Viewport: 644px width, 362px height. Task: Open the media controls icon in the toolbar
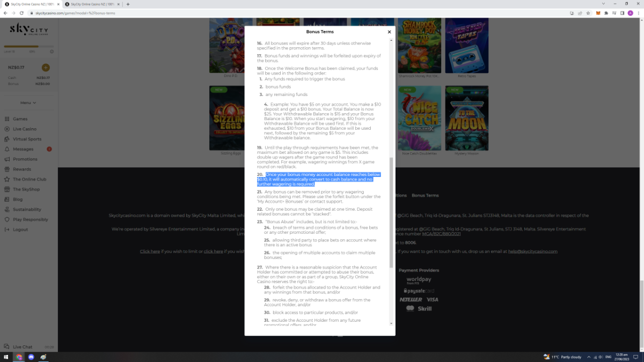point(614,13)
